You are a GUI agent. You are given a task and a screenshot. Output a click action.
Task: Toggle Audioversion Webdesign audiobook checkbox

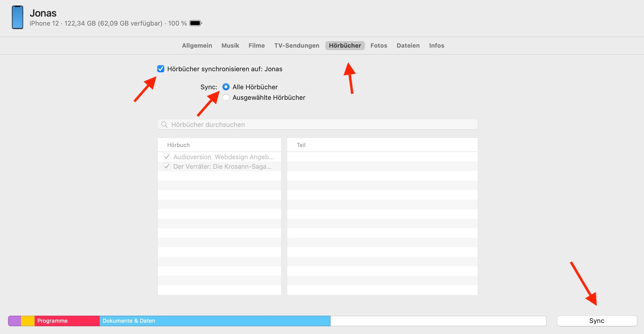pyautogui.click(x=167, y=157)
